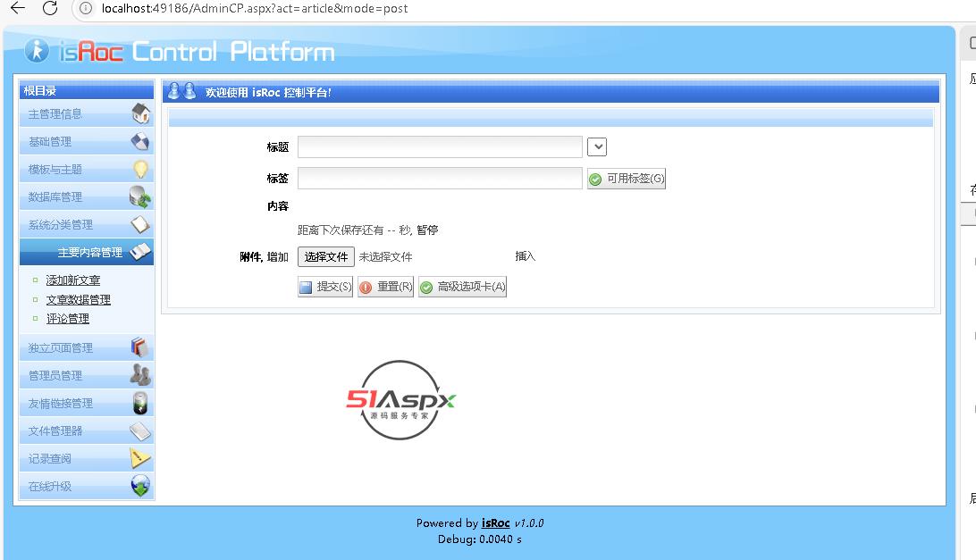Open 独立页面管理 menu section
The width and height of the screenshot is (976, 560).
point(87,347)
